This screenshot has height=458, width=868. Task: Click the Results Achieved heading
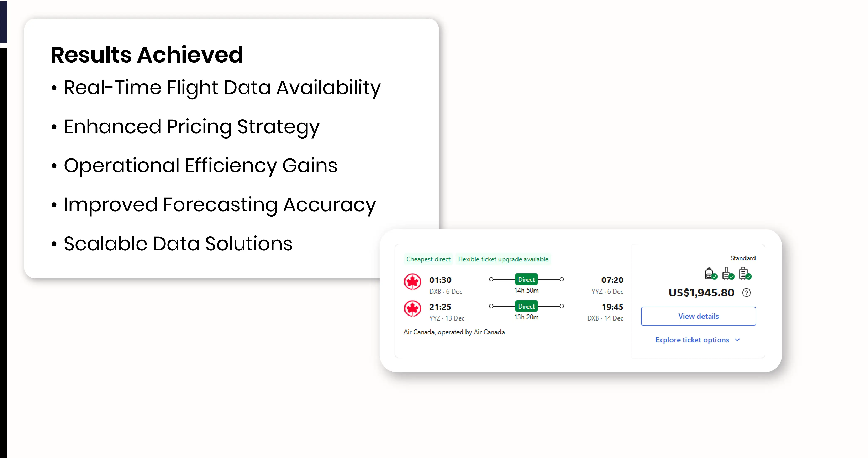tap(147, 54)
